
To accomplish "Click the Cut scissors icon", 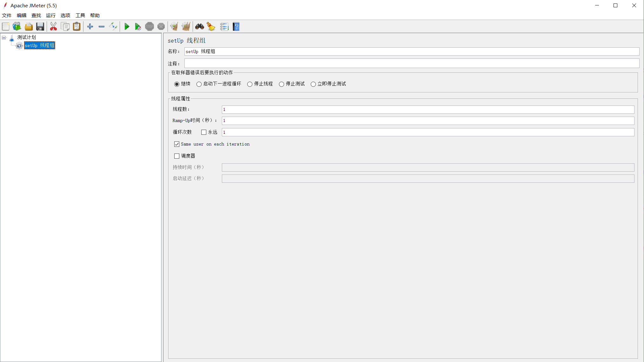I will coord(53,27).
